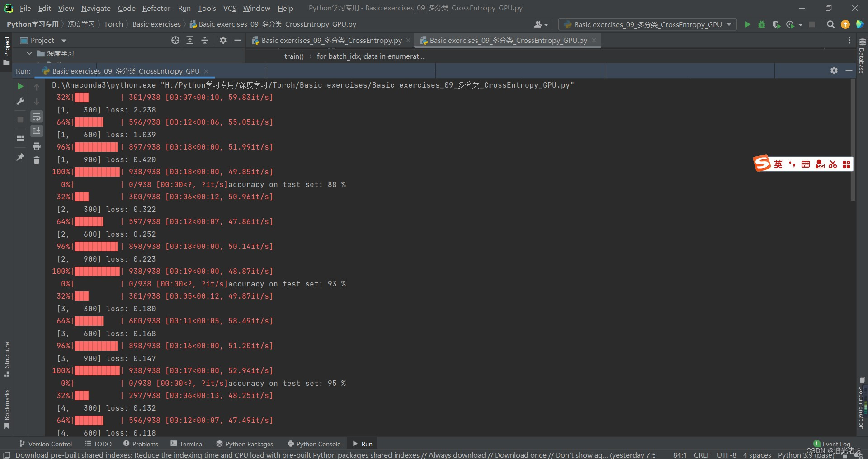Close the Run tab for CrossEntropy_GPU
The height and width of the screenshot is (459, 868).
pos(206,71)
